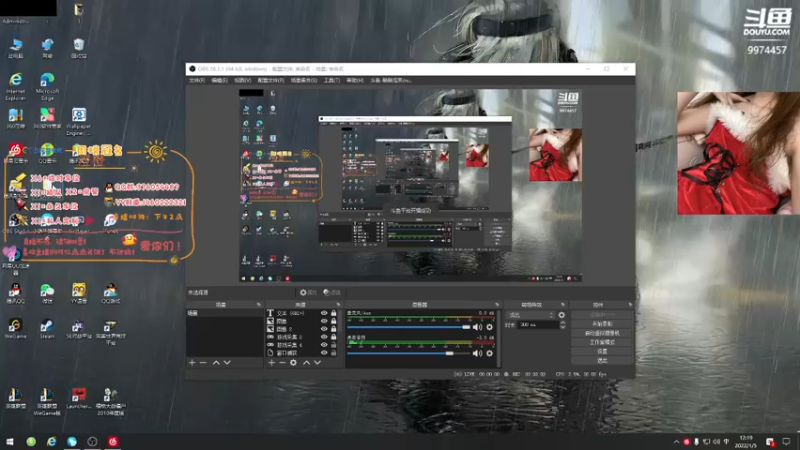Add a new source with plus icon
The height and width of the screenshot is (450, 800).
point(271,362)
